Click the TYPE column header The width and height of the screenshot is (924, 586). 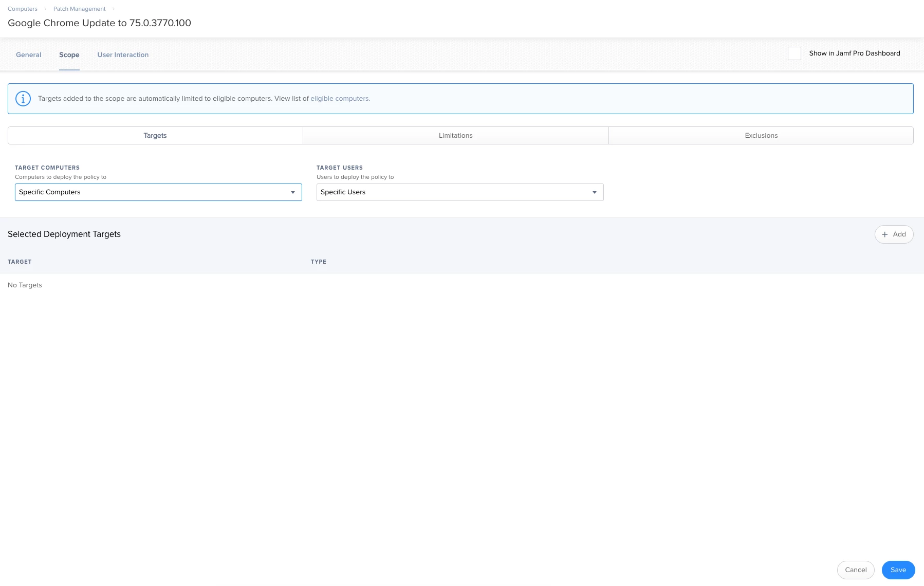(319, 262)
